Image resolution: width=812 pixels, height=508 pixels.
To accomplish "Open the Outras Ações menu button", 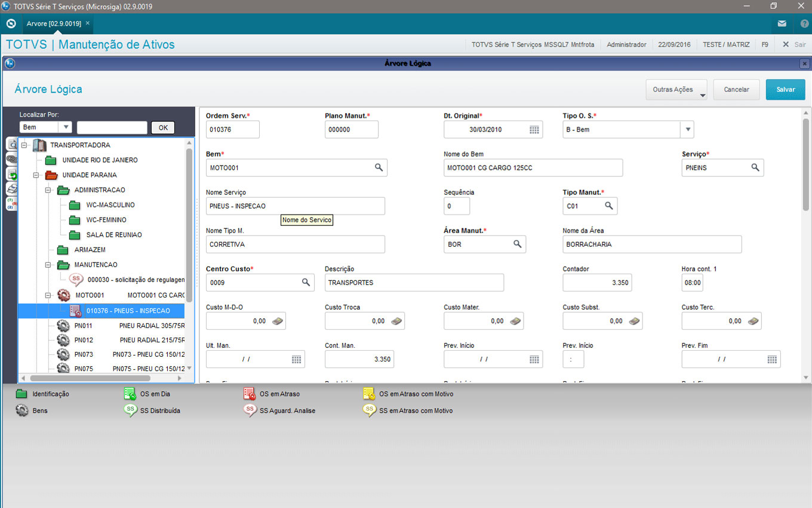I will [x=676, y=90].
